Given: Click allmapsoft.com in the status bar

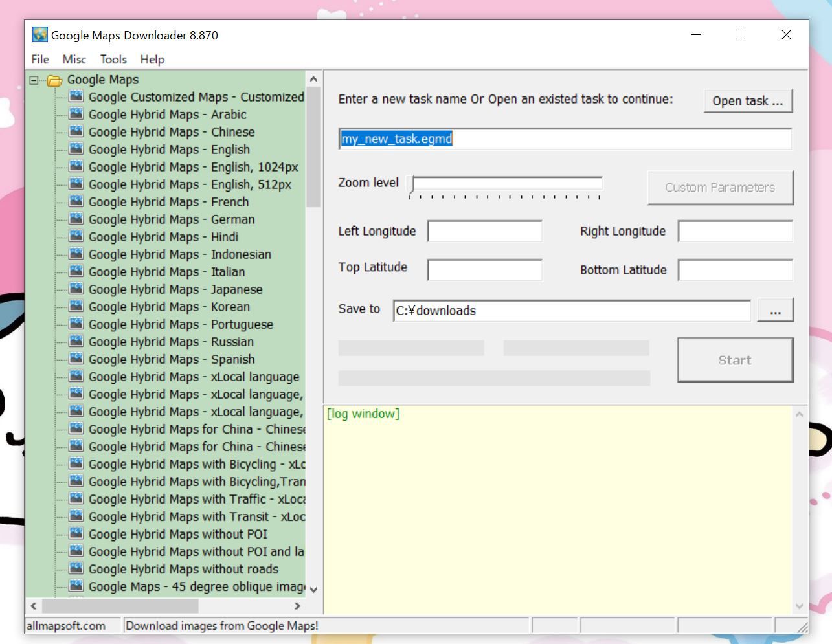Looking at the screenshot, I should [x=65, y=625].
